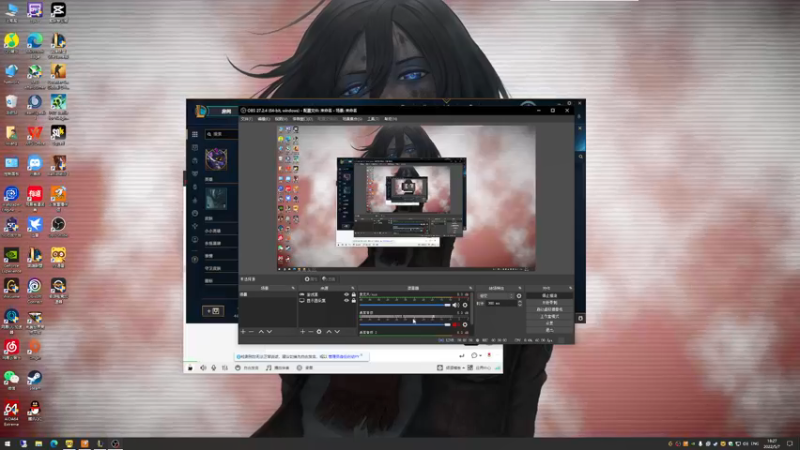Adjust second mixer channel volume slider
The width and height of the screenshot is (800, 450).
pyautogui.click(x=405, y=324)
